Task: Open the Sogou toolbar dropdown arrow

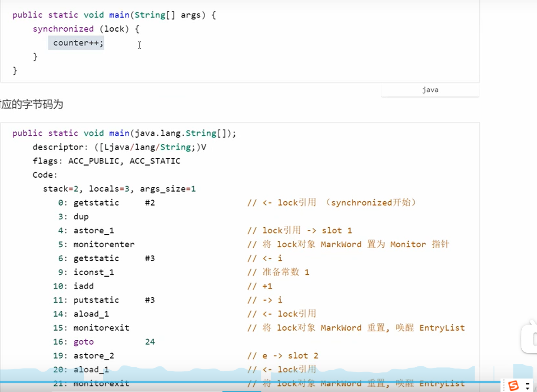Action: 527,386
